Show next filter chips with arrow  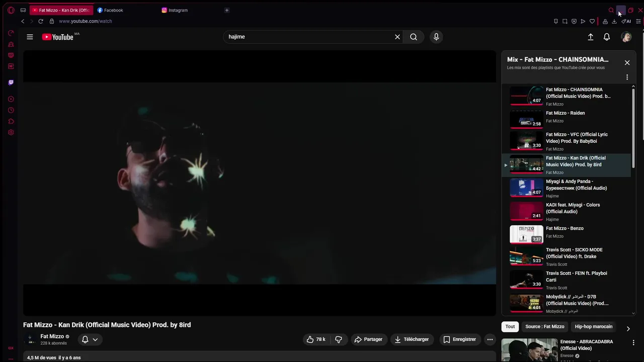(628, 328)
